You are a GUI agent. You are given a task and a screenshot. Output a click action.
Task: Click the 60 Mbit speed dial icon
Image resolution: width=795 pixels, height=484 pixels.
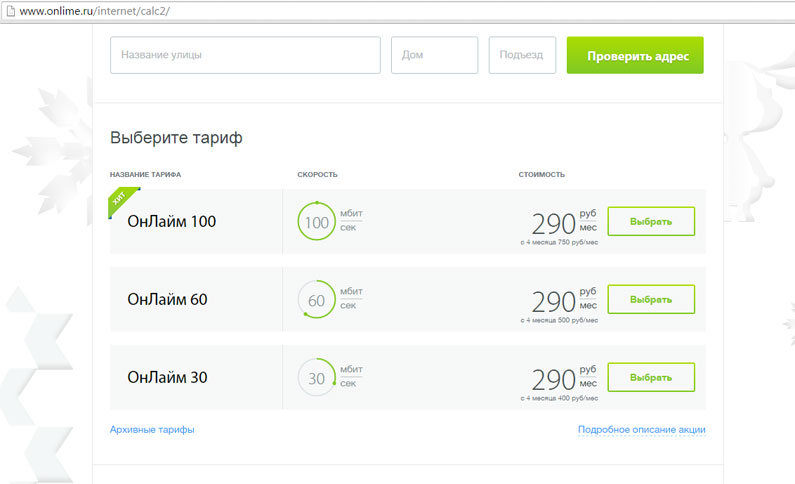point(316,300)
